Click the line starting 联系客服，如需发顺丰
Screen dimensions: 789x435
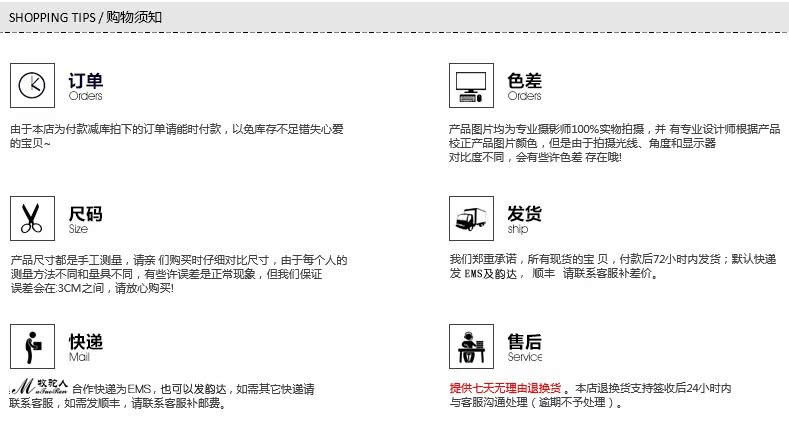pos(118,403)
